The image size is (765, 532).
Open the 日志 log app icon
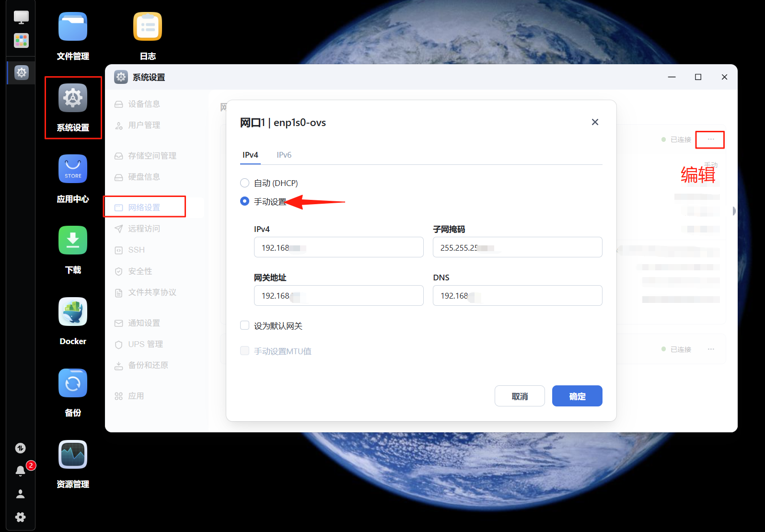click(148, 27)
